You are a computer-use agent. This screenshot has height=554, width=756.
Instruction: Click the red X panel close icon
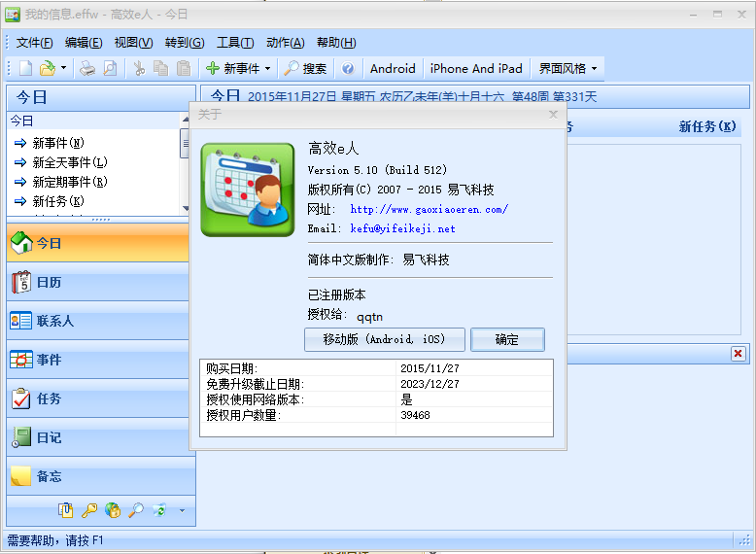coord(738,354)
